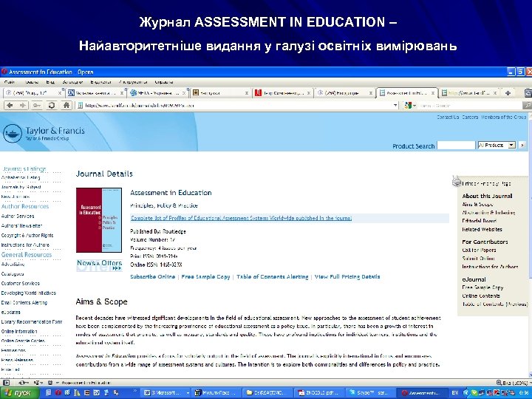
Task: Click Customer Services sidebar link
Action: point(21,283)
